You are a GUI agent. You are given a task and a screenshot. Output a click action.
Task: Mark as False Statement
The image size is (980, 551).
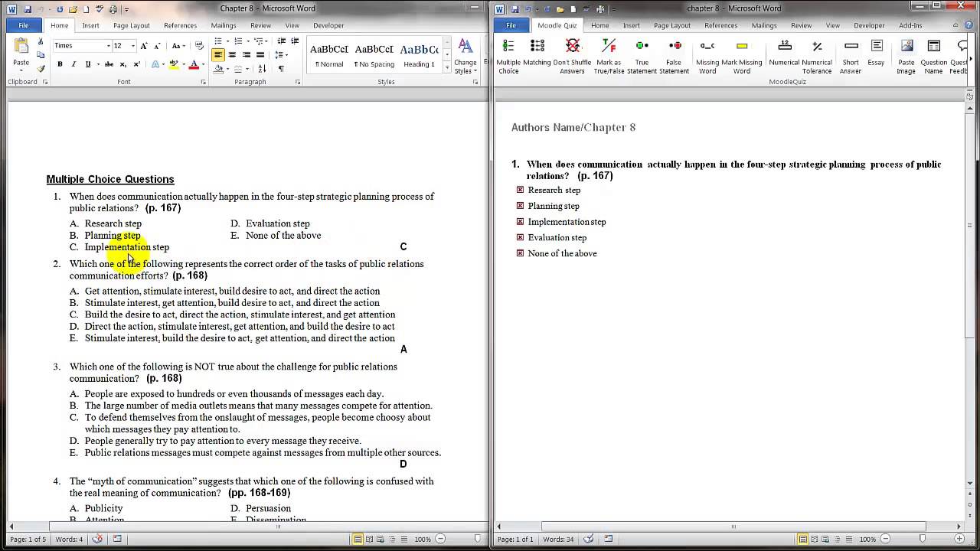(x=674, y=57)
